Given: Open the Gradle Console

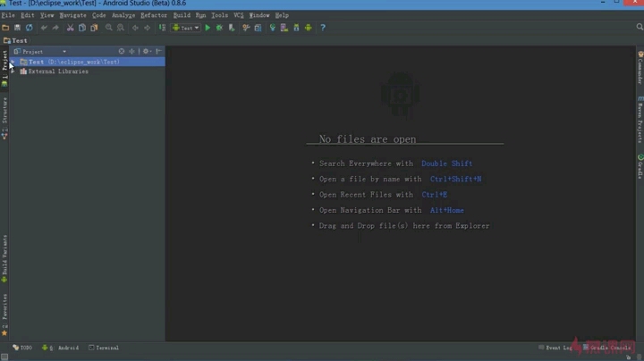Looking at the screenshot, I should pos(606,348).
